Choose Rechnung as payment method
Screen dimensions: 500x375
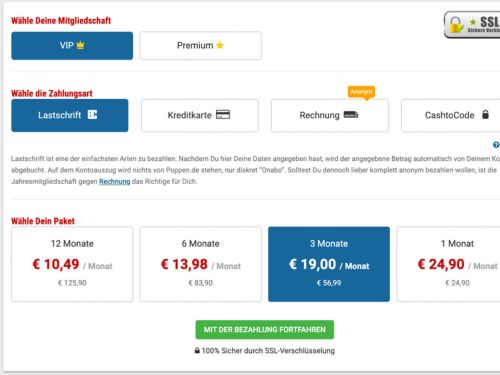click(330, 115)
